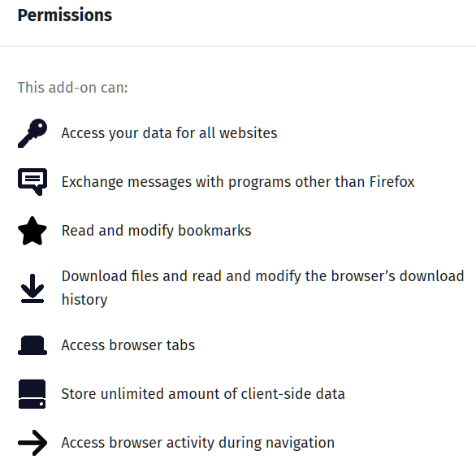Screen dimensions: 476x468
Task: Click 'Access browser tabs' permission text
Action: point(128,345)
